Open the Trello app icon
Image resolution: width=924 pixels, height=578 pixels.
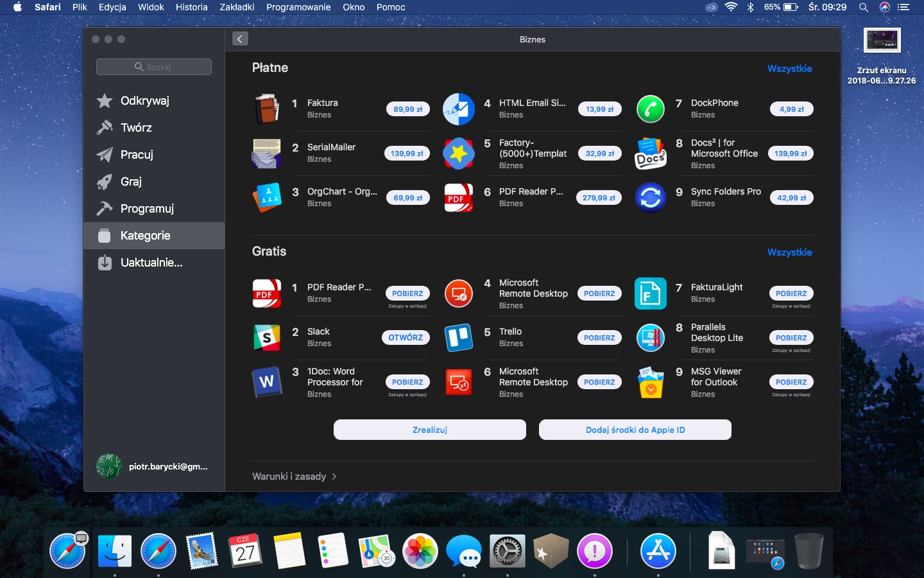point(459,338)
